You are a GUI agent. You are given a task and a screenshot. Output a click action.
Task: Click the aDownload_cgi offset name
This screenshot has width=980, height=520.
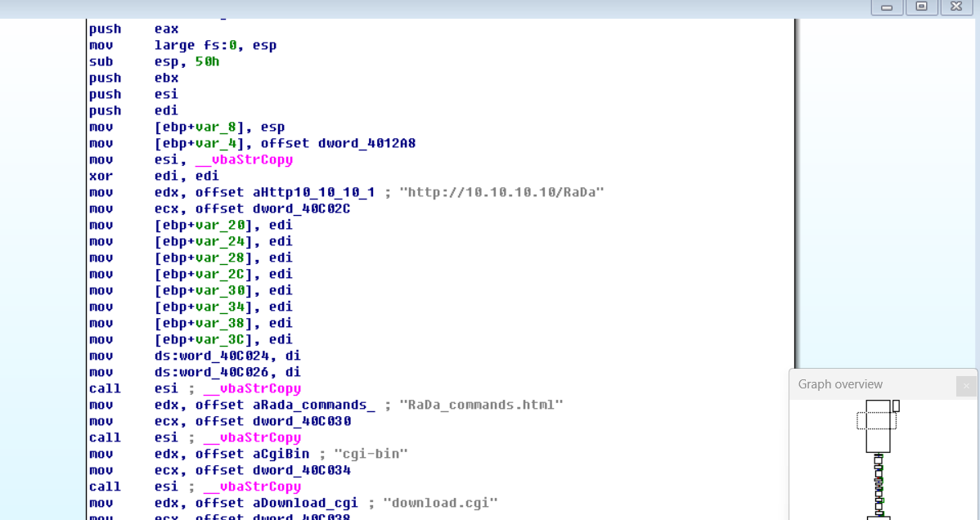pos(306,503)
